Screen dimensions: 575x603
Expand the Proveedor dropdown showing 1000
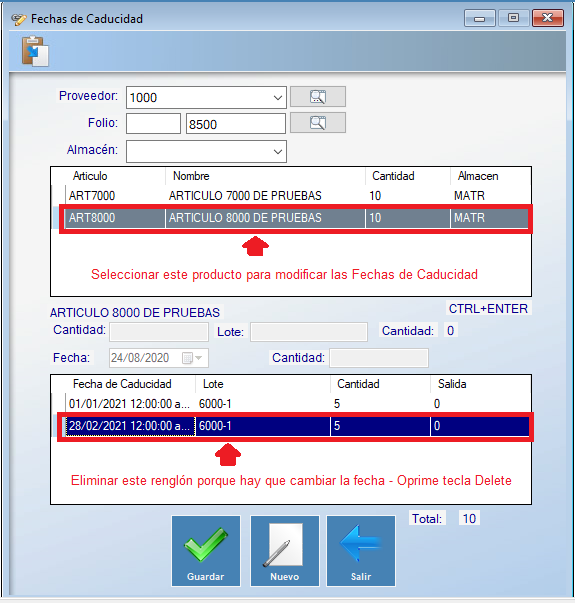(x=278, y=98)
